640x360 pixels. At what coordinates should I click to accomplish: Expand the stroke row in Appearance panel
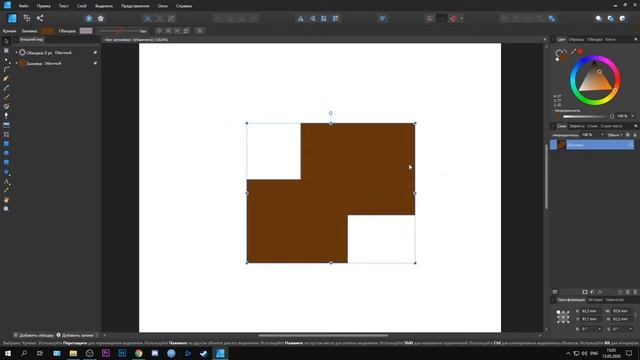pyautogui.click(x=16, y=52)
